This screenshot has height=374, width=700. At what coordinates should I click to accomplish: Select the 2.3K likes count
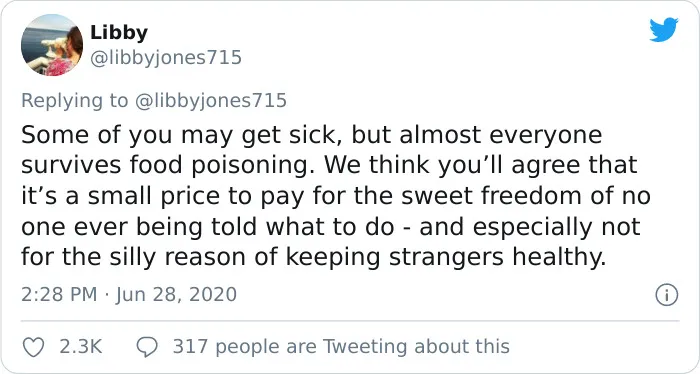coord(81,347)
